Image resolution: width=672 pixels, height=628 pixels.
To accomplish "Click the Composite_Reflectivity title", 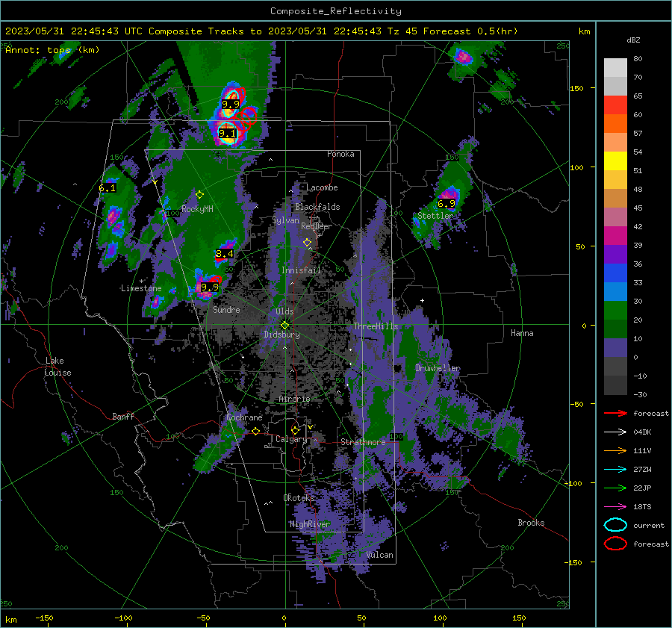I will [336, 11].
